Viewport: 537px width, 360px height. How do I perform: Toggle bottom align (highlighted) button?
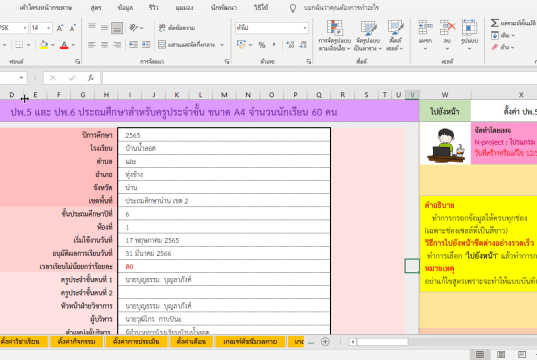coord(117,28)
